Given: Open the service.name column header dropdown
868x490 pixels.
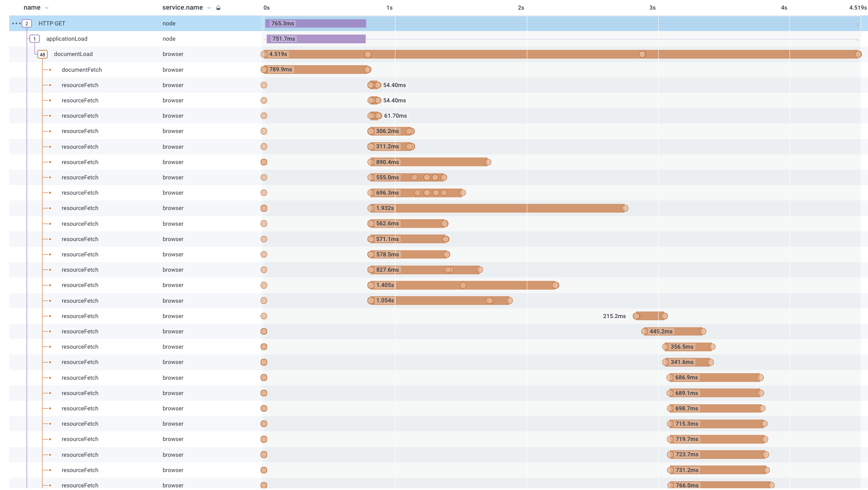Looking at the screenshot, I should pyautogui.click(x=209, y=7).
